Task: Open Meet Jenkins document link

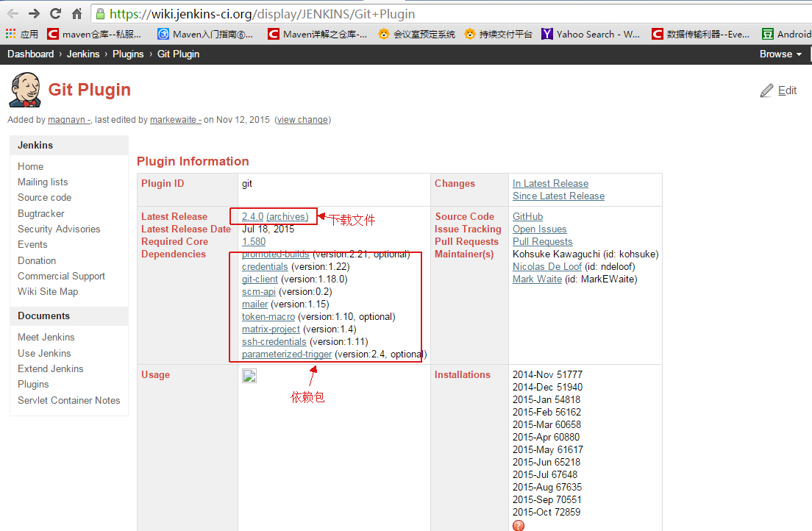Action: tap(46, 338)
